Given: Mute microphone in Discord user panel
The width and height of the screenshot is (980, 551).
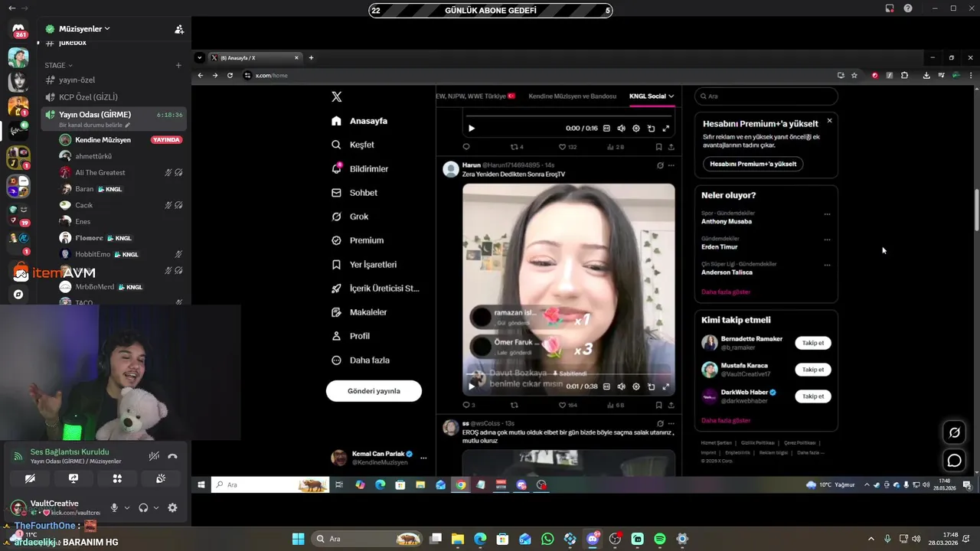Looking at the screenshot, I should [114, 507].
